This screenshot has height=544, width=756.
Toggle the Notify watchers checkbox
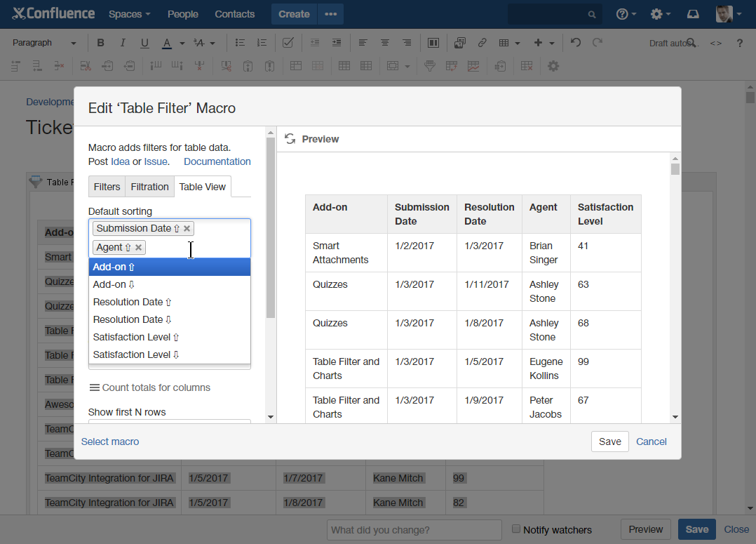[516, 529]
